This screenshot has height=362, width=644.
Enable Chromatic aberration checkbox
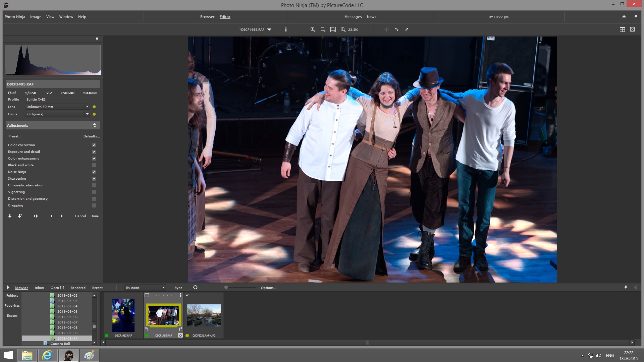pyautogui.click(x=94, y=185)
